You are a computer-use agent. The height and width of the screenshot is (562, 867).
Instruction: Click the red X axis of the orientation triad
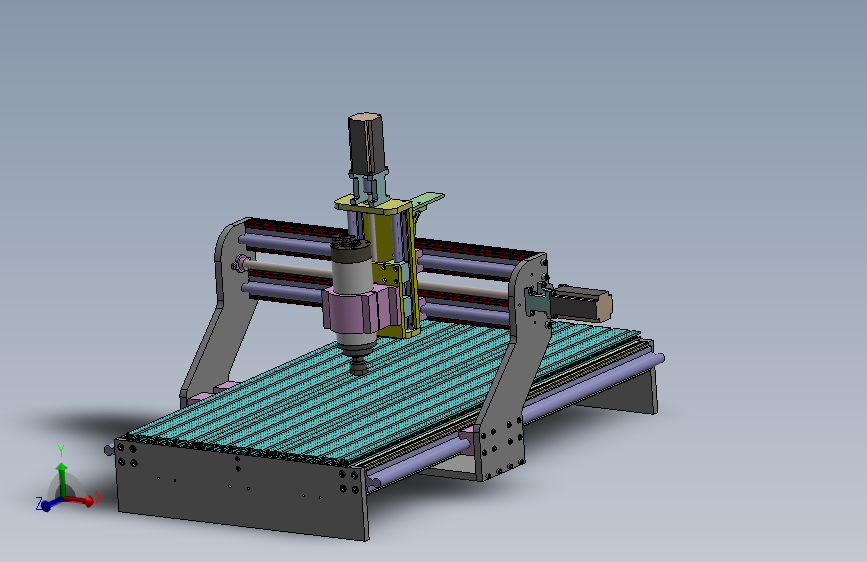81,501
